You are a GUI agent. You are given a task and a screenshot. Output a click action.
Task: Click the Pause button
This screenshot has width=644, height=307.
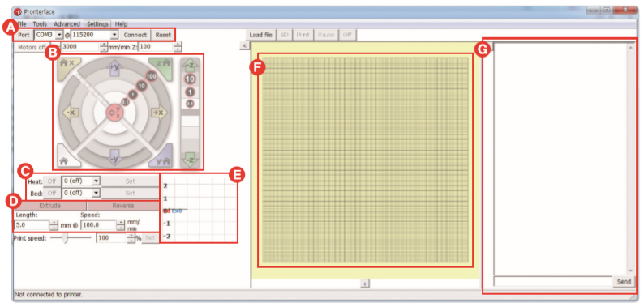(x=326, y=35)
